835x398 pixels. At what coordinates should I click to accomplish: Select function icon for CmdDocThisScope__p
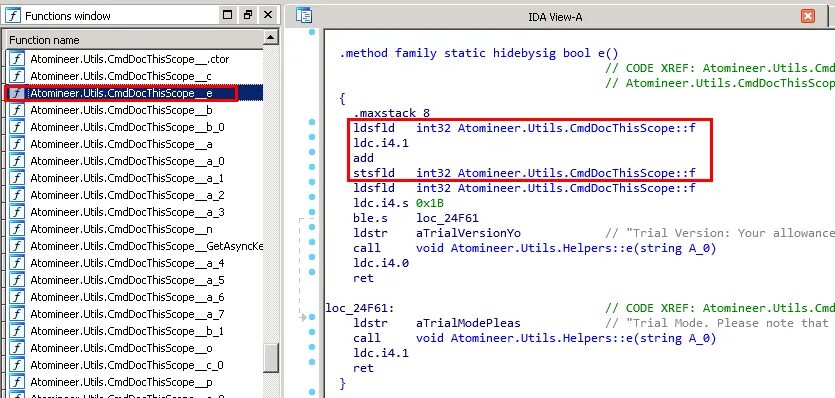click(17, 383)
